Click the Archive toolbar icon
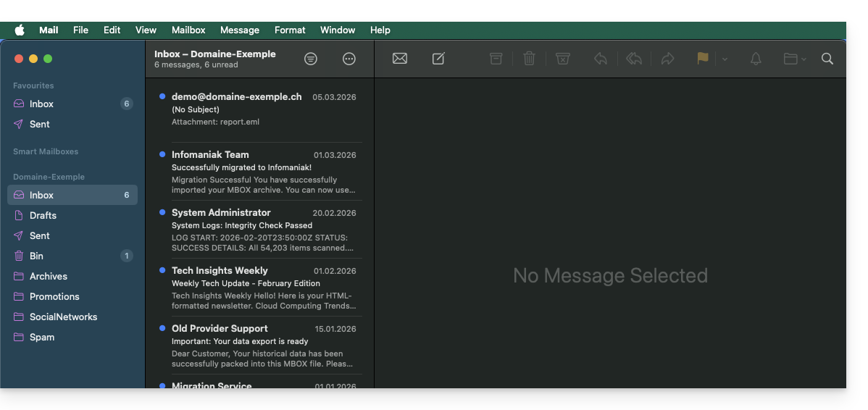 pyautogui.click(x=496, y=59)
